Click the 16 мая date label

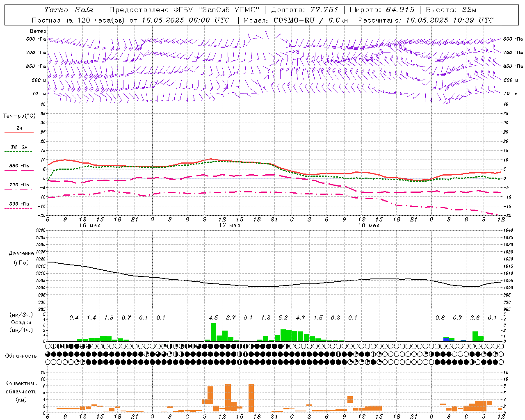pyautogui.click(x=90, y=226)
